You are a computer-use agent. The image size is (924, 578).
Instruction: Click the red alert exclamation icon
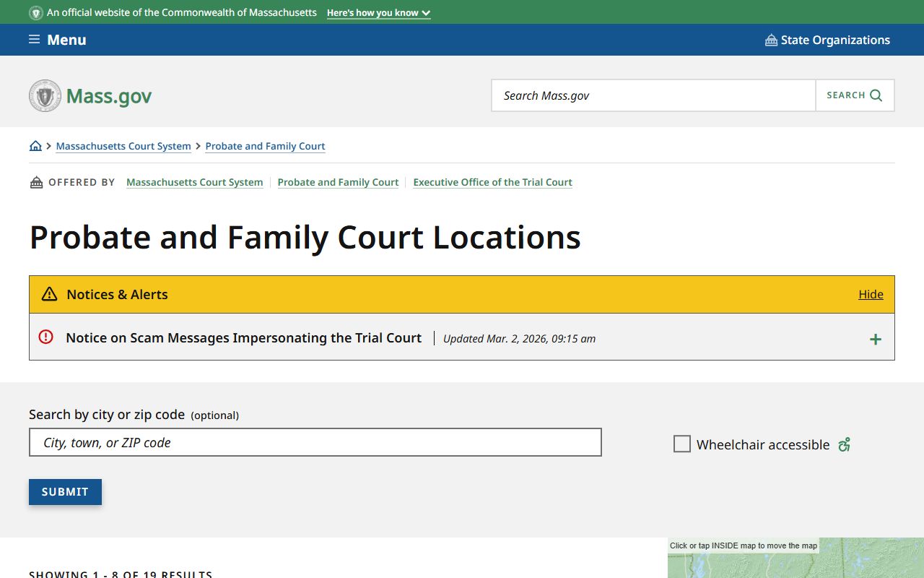[x=45, y=337]
